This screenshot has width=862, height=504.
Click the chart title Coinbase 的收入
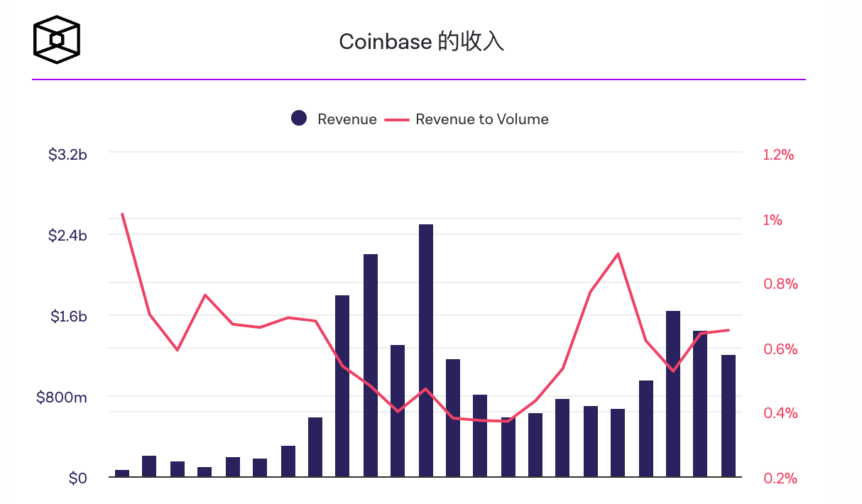[x=422, y=41]
